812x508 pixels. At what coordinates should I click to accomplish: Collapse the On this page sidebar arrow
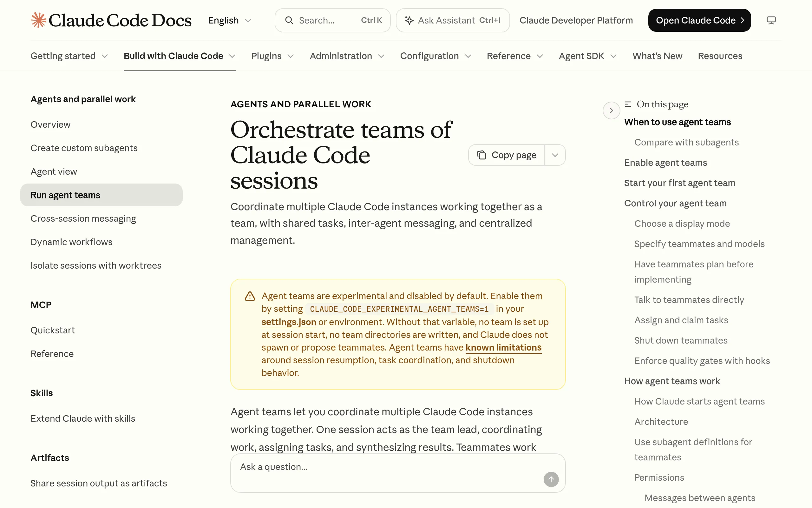pos(611,110)
